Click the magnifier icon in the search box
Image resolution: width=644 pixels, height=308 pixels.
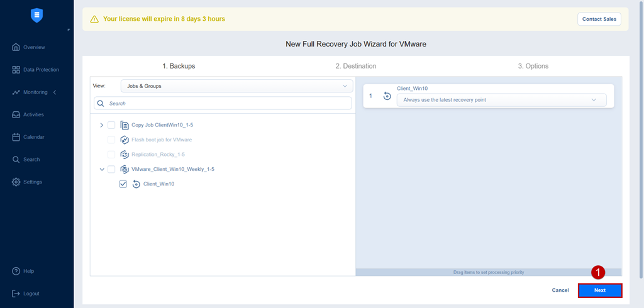click(x=101, y=104)
